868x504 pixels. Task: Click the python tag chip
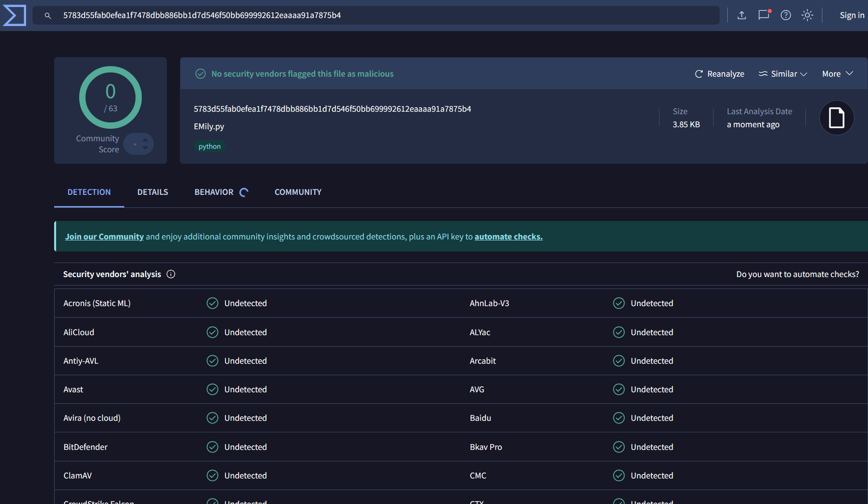click(209, 146)
